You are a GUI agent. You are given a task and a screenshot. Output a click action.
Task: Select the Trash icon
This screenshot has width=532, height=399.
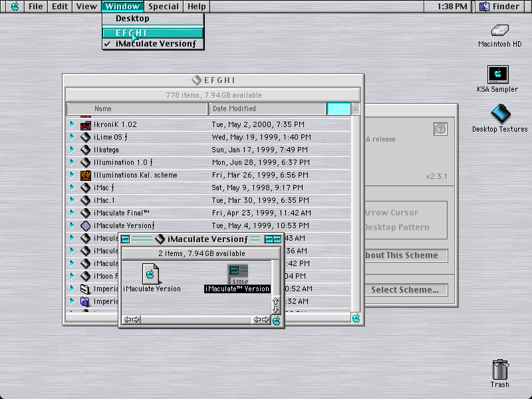tap(500, 370)
